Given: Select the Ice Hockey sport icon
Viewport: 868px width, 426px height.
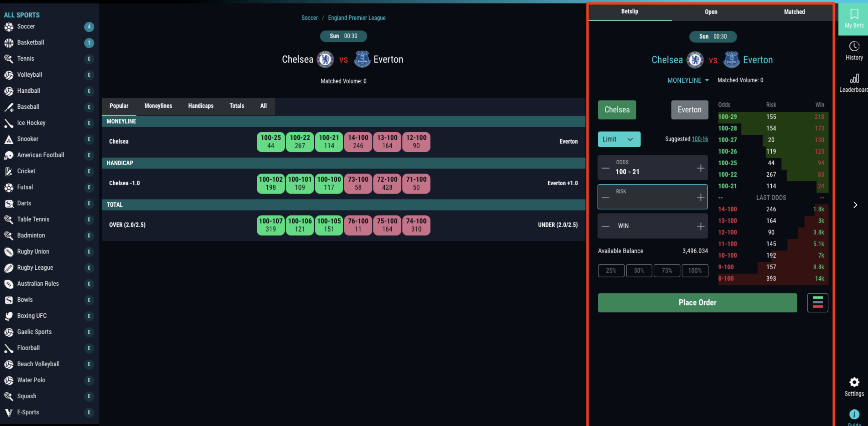Looking at the screenshot, I should click(9, 123).
